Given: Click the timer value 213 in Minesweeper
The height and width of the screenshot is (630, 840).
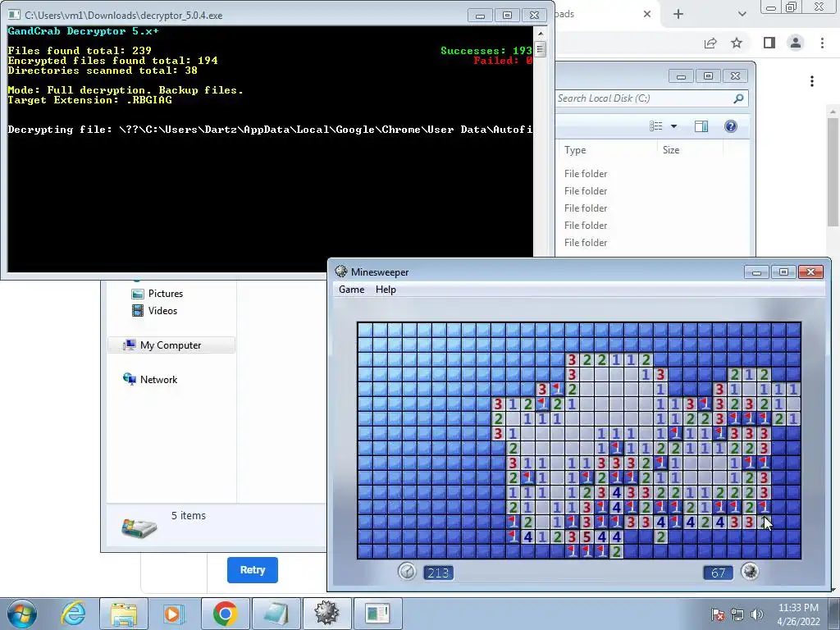Looking at the screenshot, I should coord(438,573).
